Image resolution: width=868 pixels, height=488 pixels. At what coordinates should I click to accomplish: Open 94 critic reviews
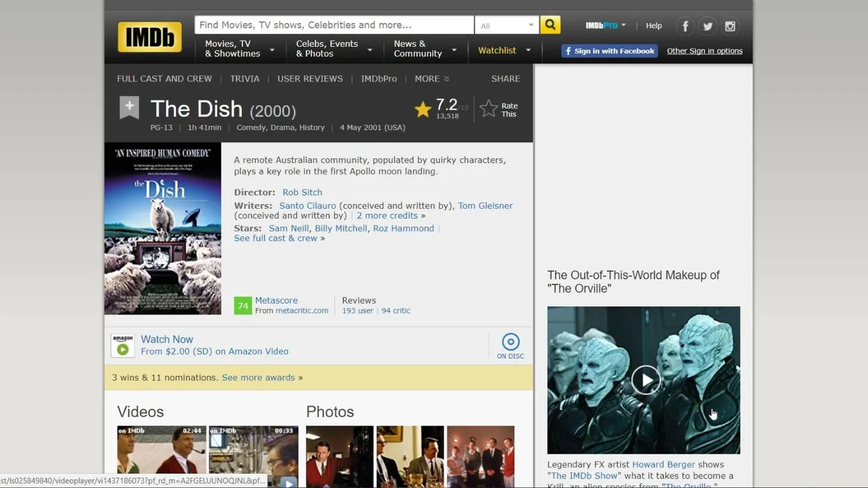(x=396, y=310)
